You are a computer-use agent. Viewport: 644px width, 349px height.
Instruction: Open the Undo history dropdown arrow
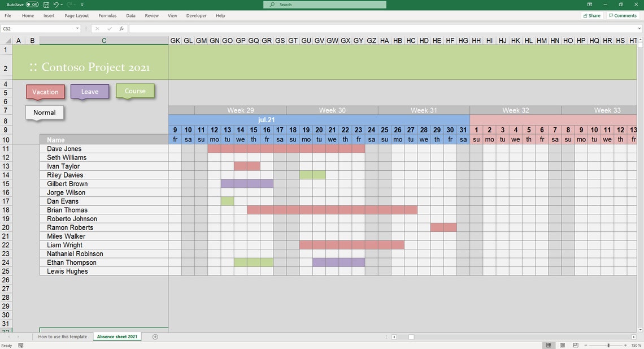(x=61, y=5)
